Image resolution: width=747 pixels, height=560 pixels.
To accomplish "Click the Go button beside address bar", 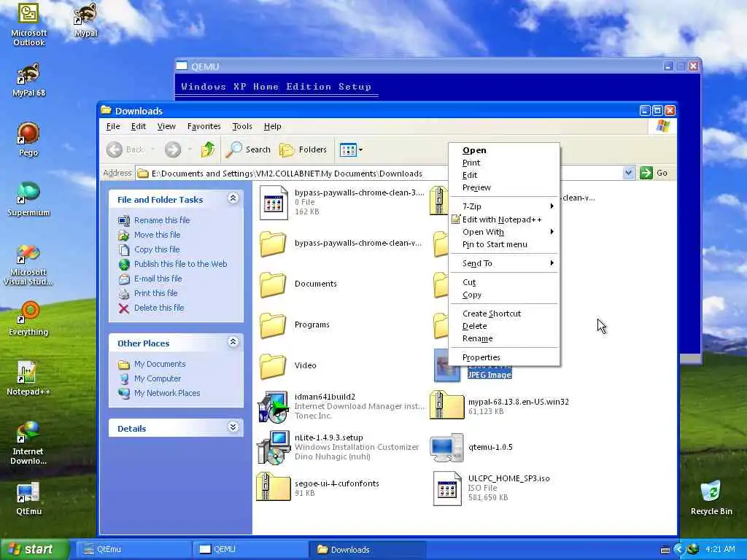I will pyautogui.click(x=654, y=173).
